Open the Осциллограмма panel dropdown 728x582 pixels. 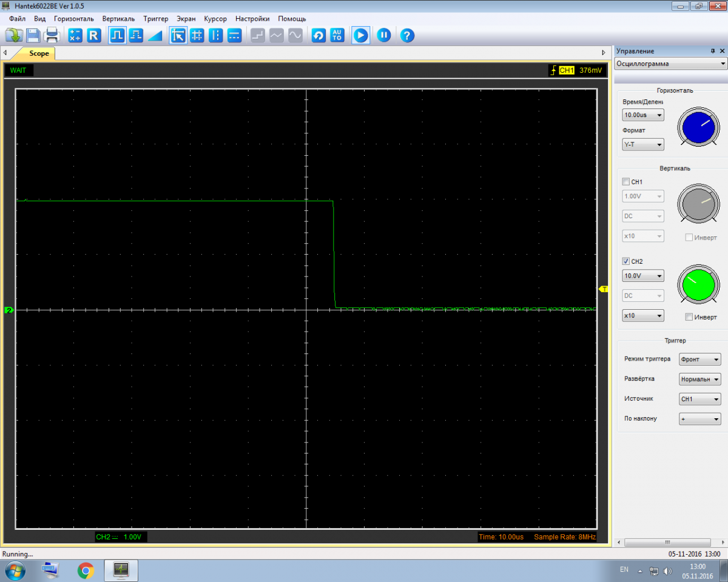tap(670, 64)
